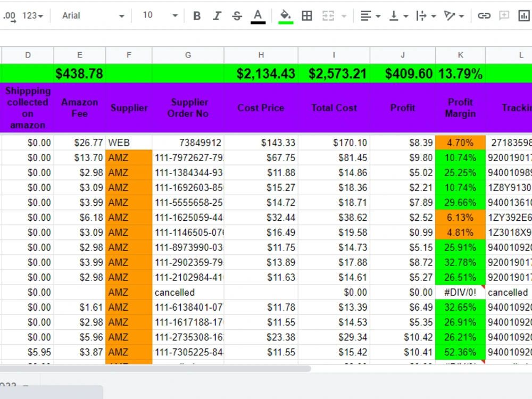Image resolution: width=532 pixels, height=399 pixels.
Task: Click increase decimal places icon
Action: click(10, 16)
